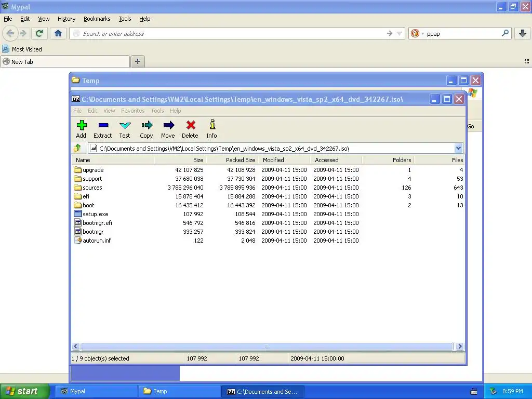
Task: Open Edit menu in 7-Zip
Action: coord(92,111)
